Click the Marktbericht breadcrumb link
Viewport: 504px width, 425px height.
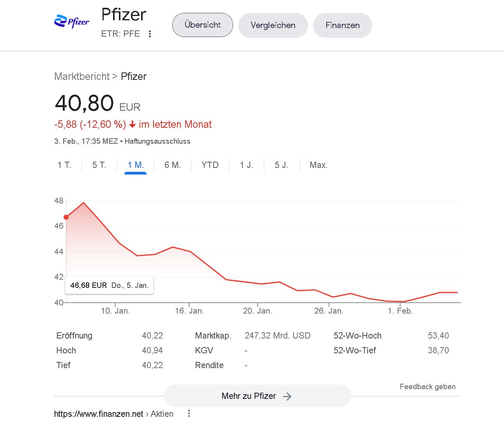pos(82,76)
